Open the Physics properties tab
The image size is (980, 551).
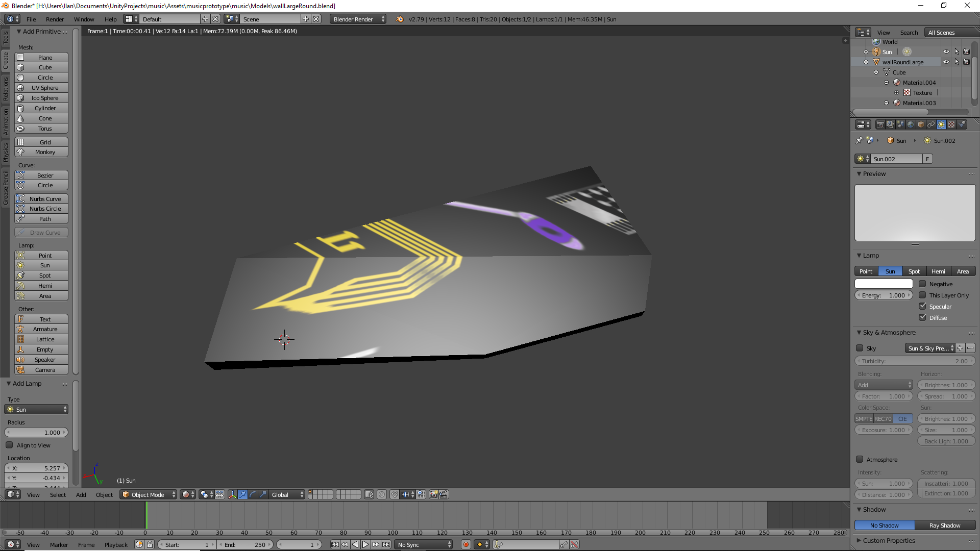coord(962,124)
